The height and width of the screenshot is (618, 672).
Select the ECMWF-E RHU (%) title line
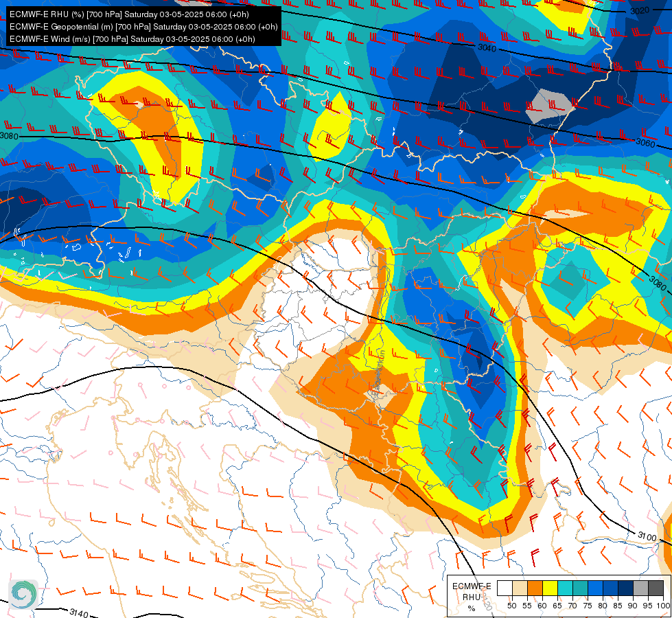tap(129, 14)
